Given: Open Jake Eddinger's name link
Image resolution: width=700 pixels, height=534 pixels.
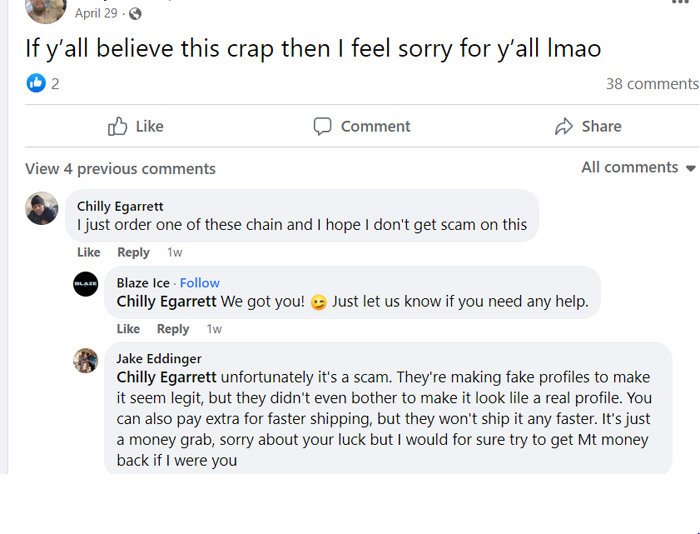Looking at the screenshot, I should point(159,359).
